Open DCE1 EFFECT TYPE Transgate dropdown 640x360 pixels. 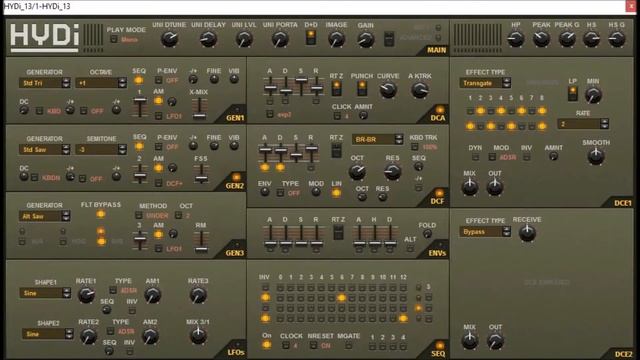485,83
